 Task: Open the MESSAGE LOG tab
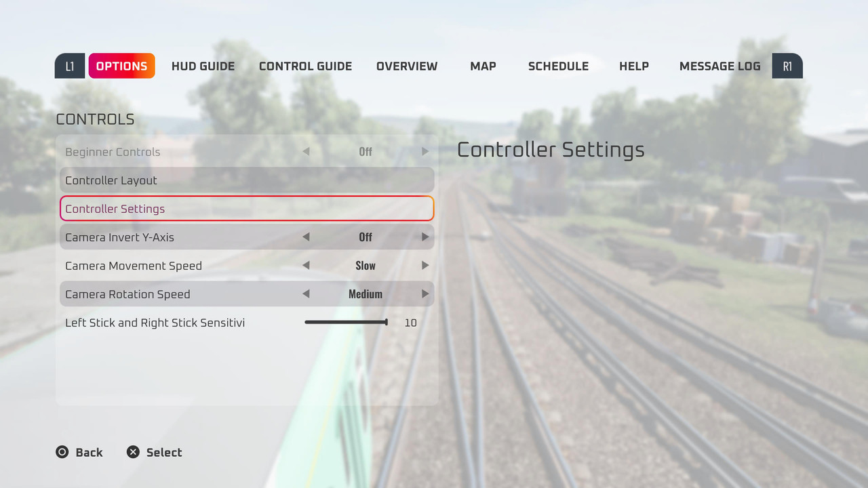(x=719, y=66)
